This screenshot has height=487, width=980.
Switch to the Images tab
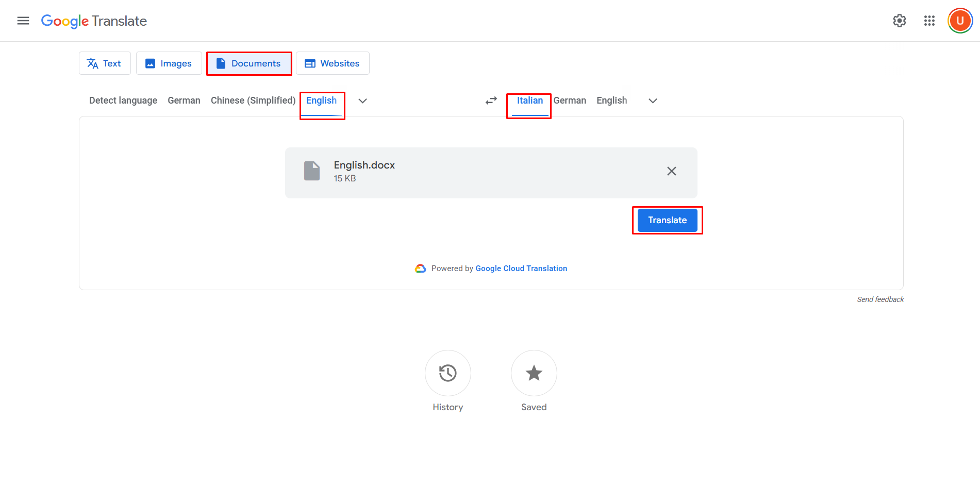pyautogui.click(x=169, y=63)
